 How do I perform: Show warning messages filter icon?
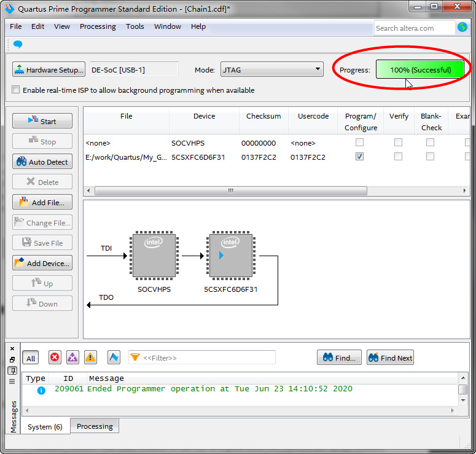click(x=90, y=357)
